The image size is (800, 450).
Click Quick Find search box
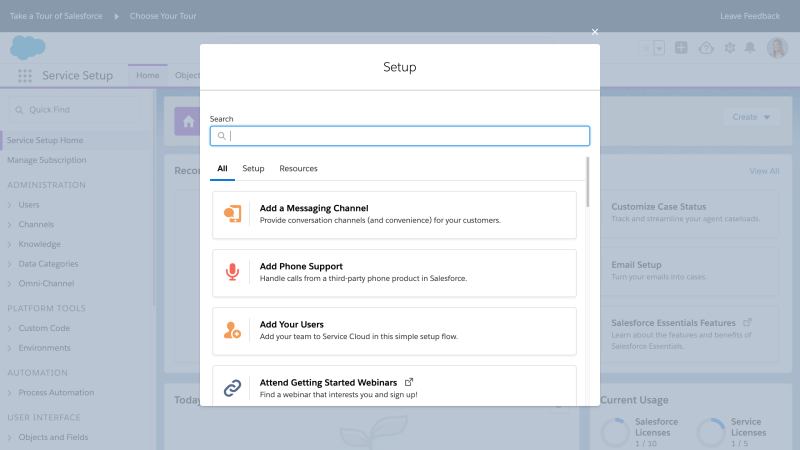pyautogui.click(x=74, y=110)
